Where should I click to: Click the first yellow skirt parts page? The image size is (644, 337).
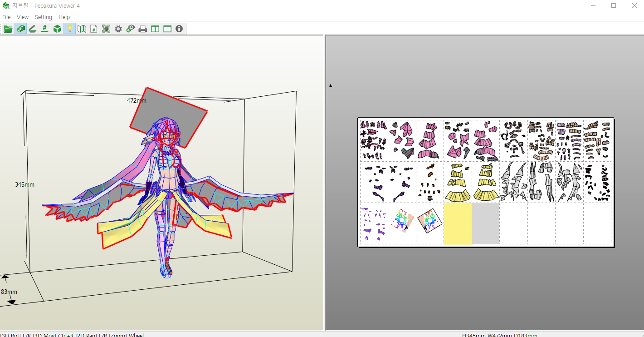pyautogui.click(x=458, y=182)
